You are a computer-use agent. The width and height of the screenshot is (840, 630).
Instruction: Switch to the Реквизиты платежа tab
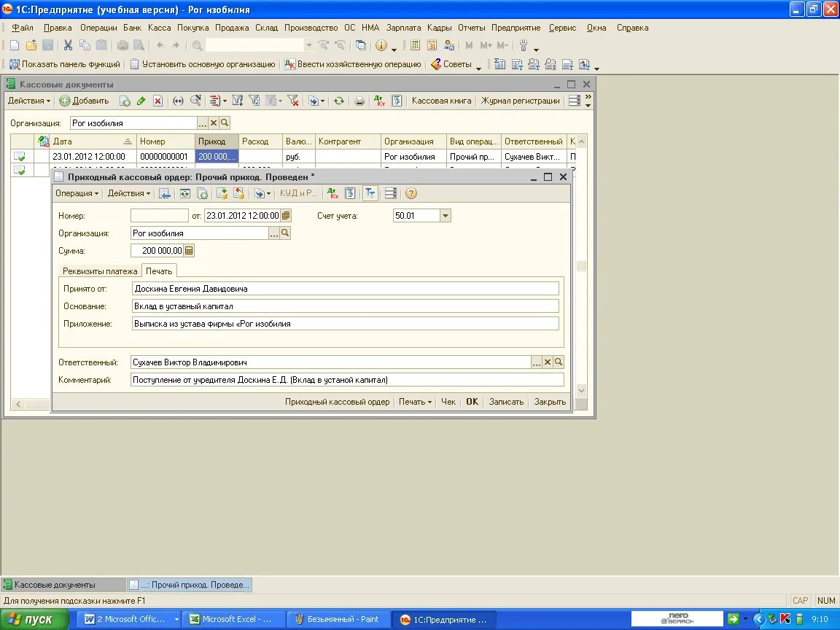coord(100,271)
